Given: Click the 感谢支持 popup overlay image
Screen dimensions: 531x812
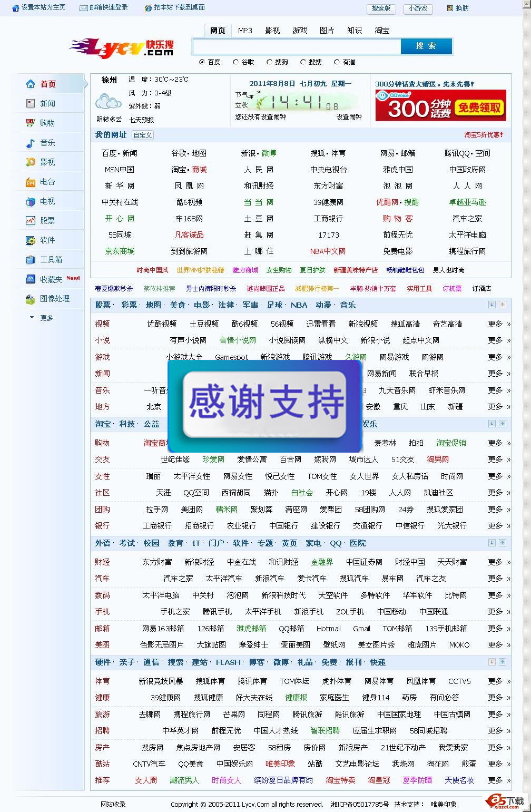Looking at the screenshot, I should pyautogui.click(x=265, y=406).
